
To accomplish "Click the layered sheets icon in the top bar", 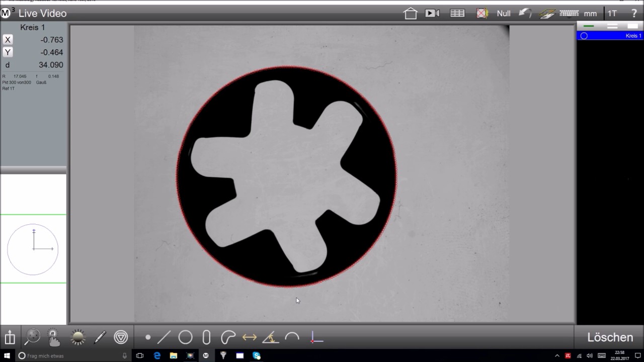I will point(547,14).
